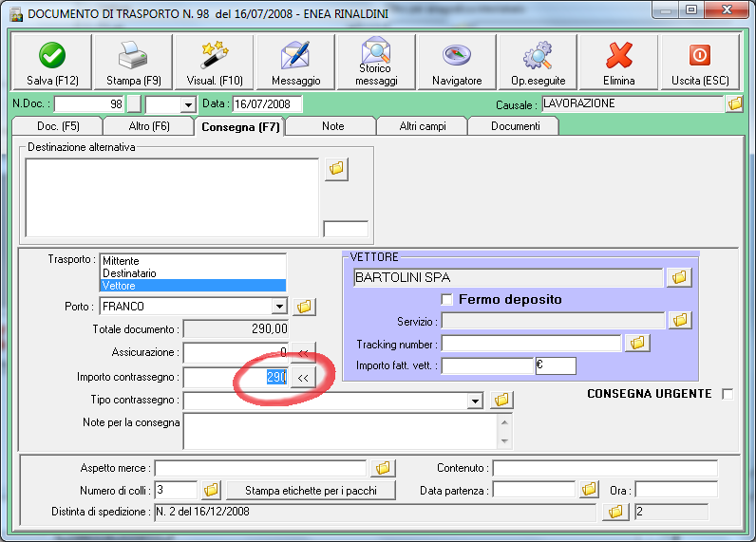Open Visual. (F10) preview
This screenshot has width=756, height=542.
point(215,62)
